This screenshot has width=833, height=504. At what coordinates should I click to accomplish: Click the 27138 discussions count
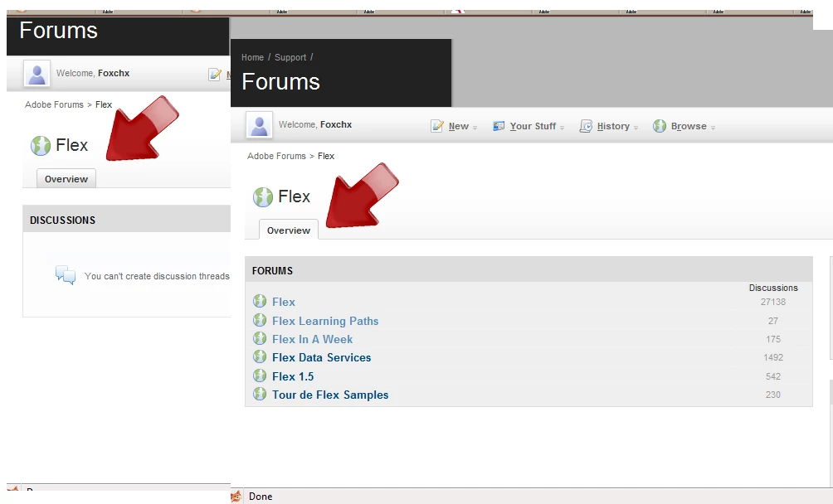pyautogui.click(x=773, y=302)
